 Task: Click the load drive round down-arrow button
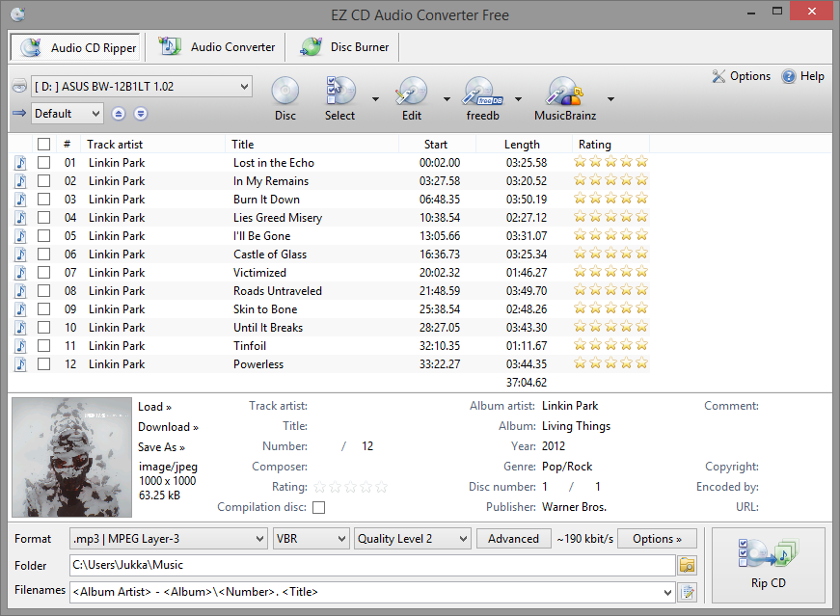[x=141, y=114]
